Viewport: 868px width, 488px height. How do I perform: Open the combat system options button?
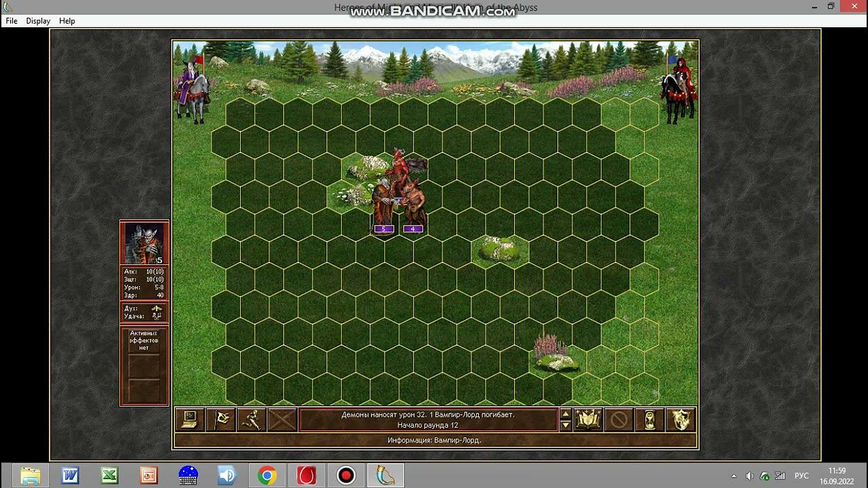coord(189,420)
